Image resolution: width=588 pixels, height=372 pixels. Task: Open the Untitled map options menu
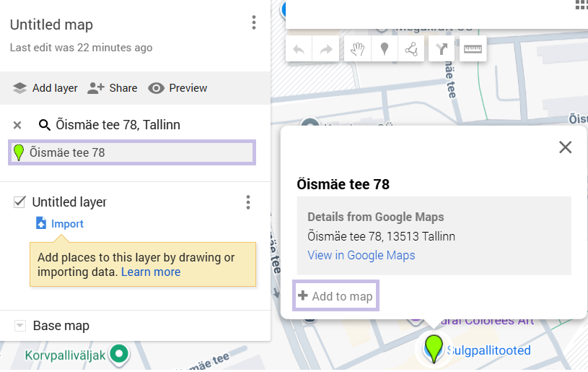253,23
